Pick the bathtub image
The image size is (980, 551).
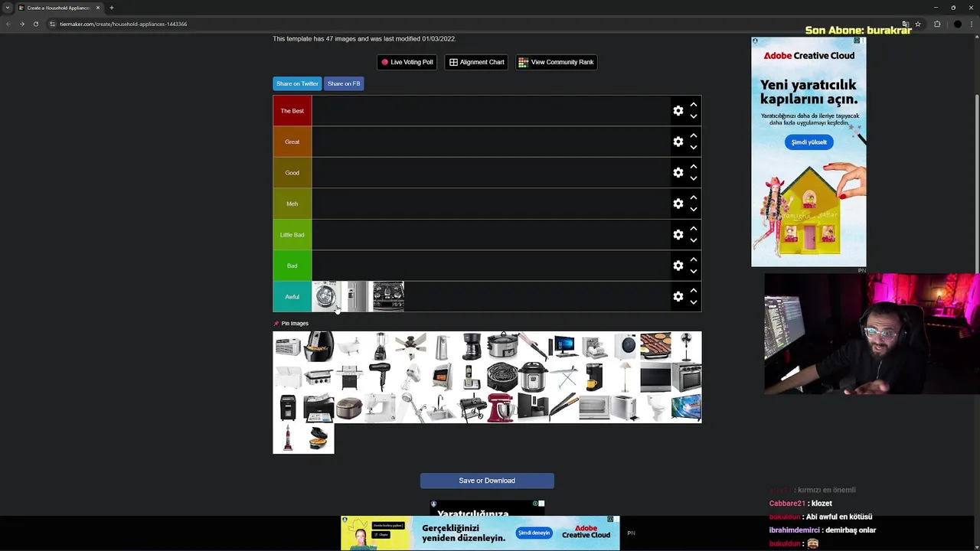pyautogui.click(x=349, y=347)
